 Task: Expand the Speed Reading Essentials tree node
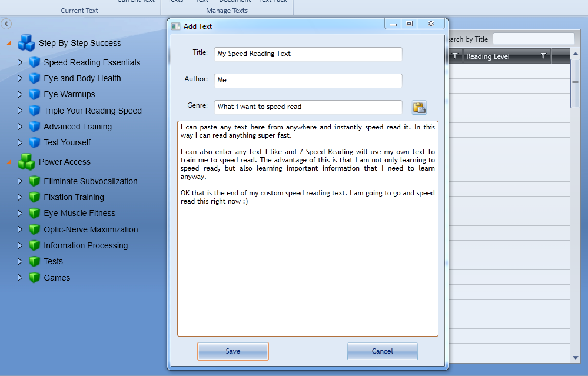tap(20, 62)
